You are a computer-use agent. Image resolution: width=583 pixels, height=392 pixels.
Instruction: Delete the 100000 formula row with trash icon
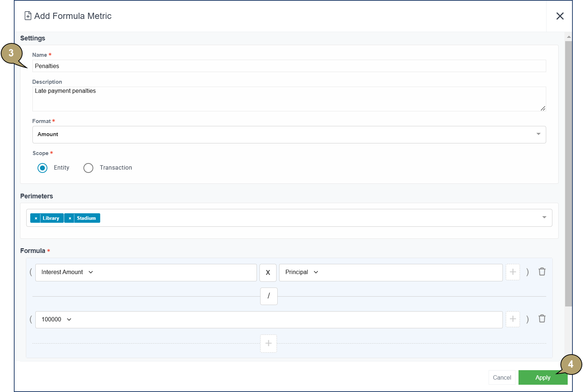[x=542, y=319]
